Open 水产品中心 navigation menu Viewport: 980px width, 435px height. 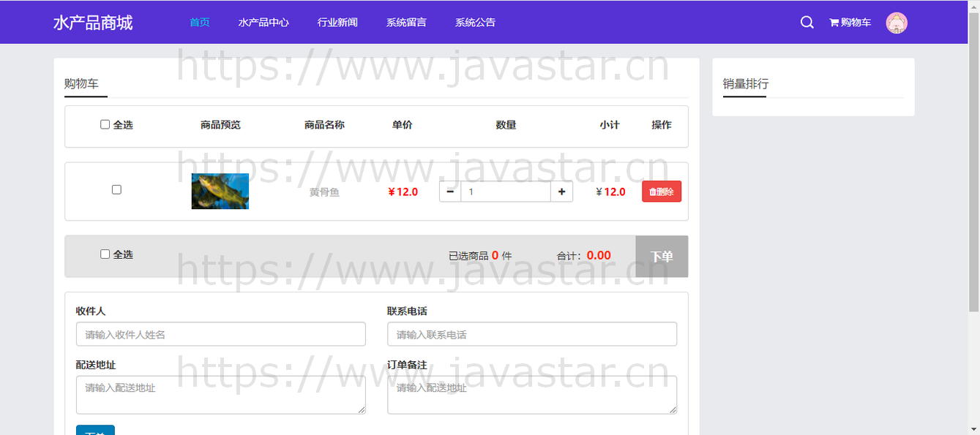(263, 23)
